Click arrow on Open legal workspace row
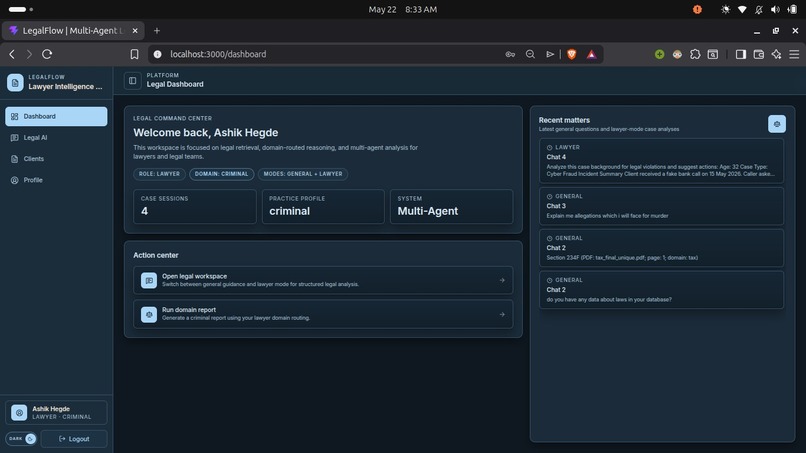The height and width of the screenshot is (453, 806). pos(502,280)
